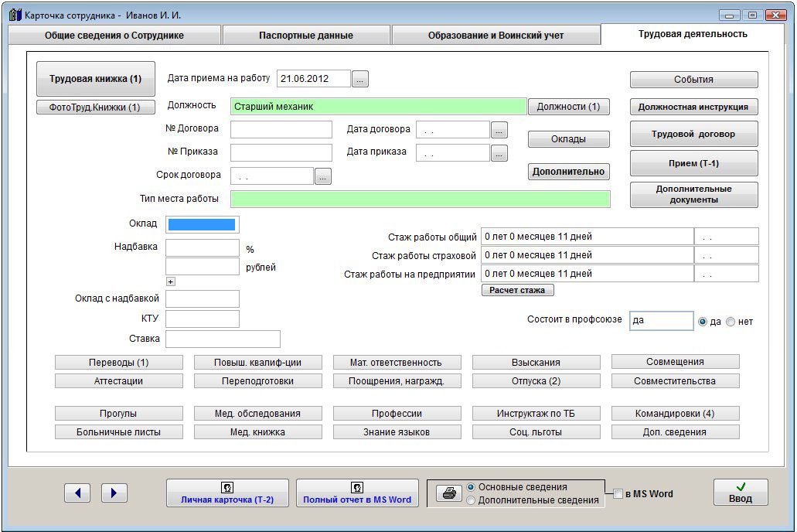Switch to Паспортные данные tab

click(x=306, y=36)
